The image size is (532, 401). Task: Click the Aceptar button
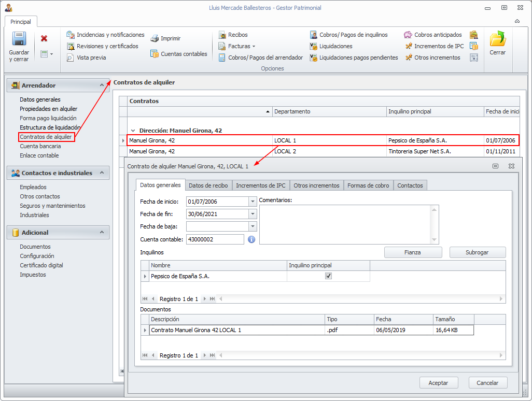pos(438,383)
